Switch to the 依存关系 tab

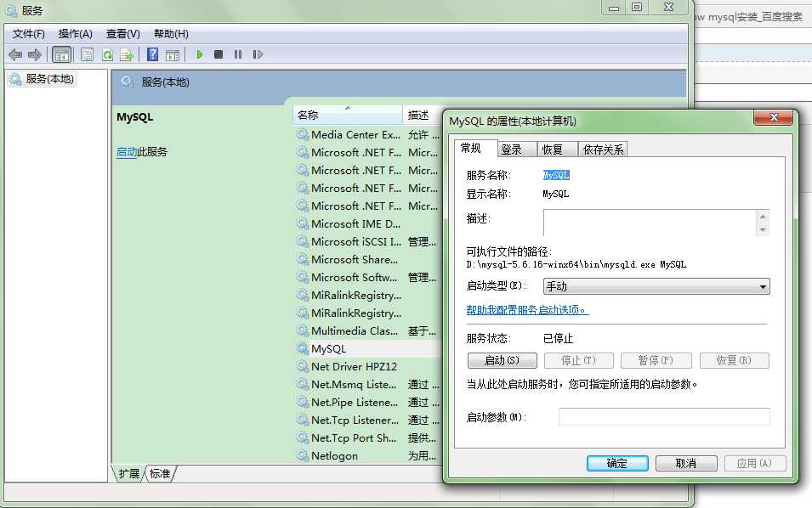[603, 149]
